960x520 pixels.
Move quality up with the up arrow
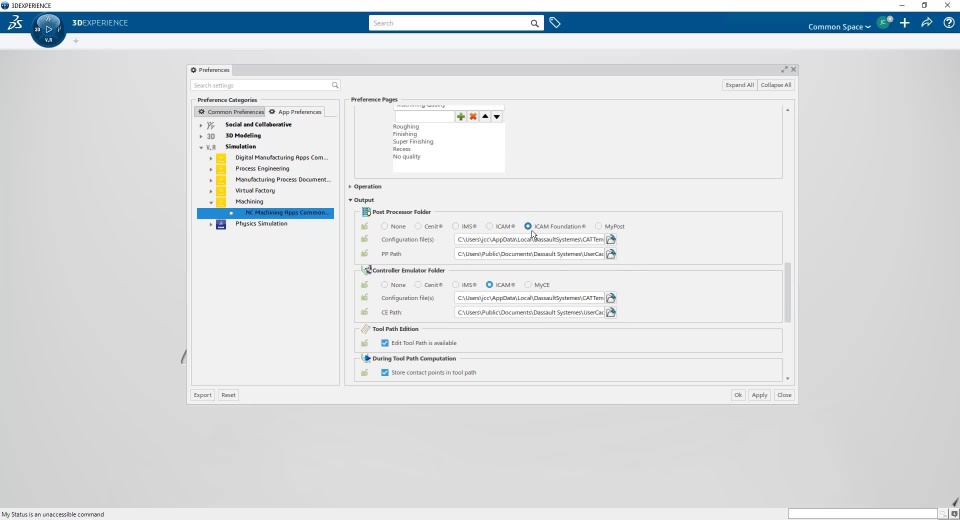[485, 116]
